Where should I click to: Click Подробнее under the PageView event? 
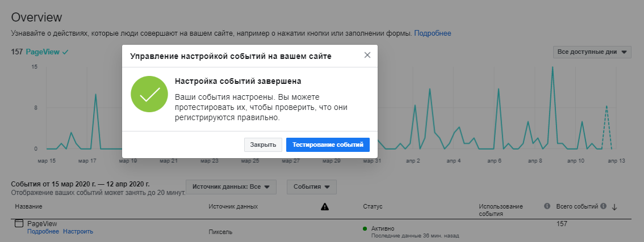[43, 231]
